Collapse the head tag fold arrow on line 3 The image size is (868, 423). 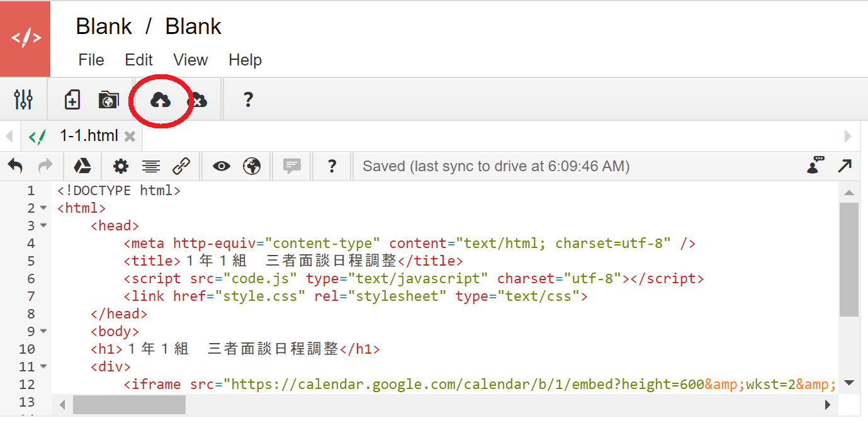[43, 225]
